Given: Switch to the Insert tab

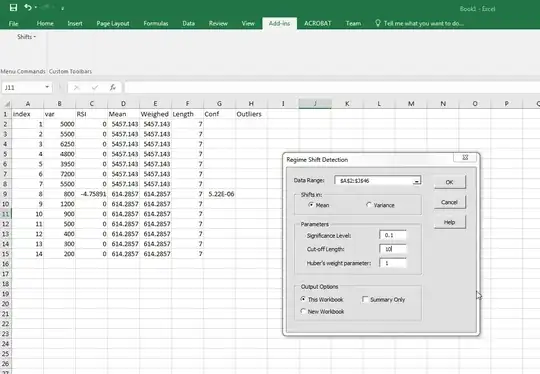Looking at the screenshot, I should click(75, 23).
